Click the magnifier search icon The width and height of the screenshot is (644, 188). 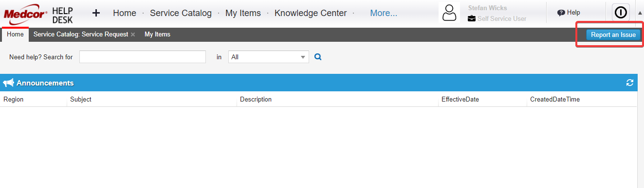(x=318, y=57)
